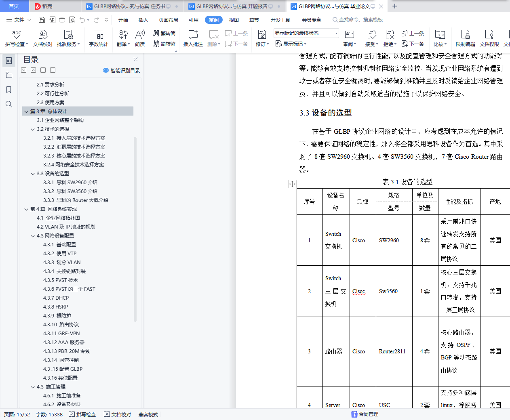Click 智能识别目录 link
Screen dimensions: 510x420
pyautogui.click(x=122, y=70)
